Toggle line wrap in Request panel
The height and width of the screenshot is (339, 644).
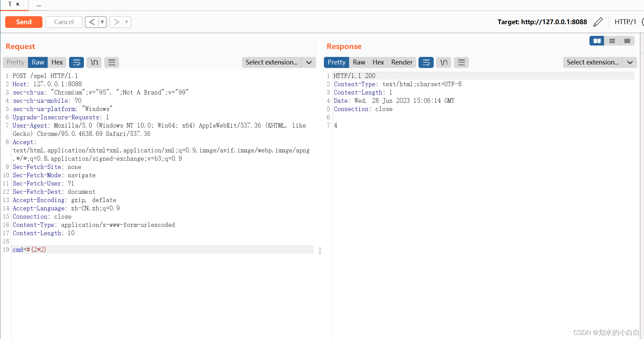tap(77, 62)
